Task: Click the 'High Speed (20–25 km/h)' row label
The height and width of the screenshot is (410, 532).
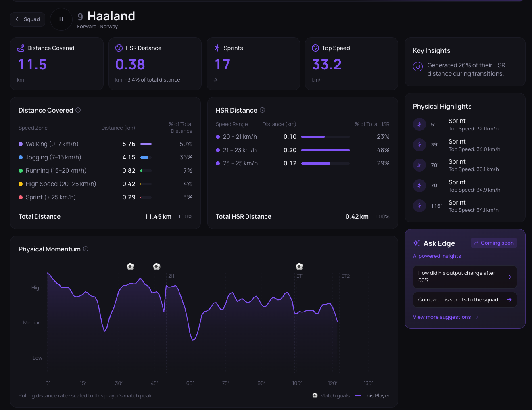Action: pyautogui.click(x=61, y=184)
